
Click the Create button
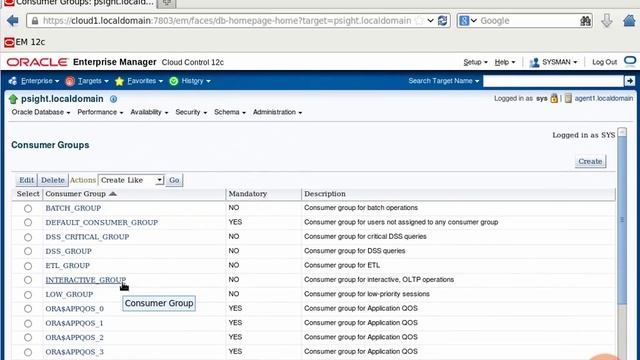590,161
